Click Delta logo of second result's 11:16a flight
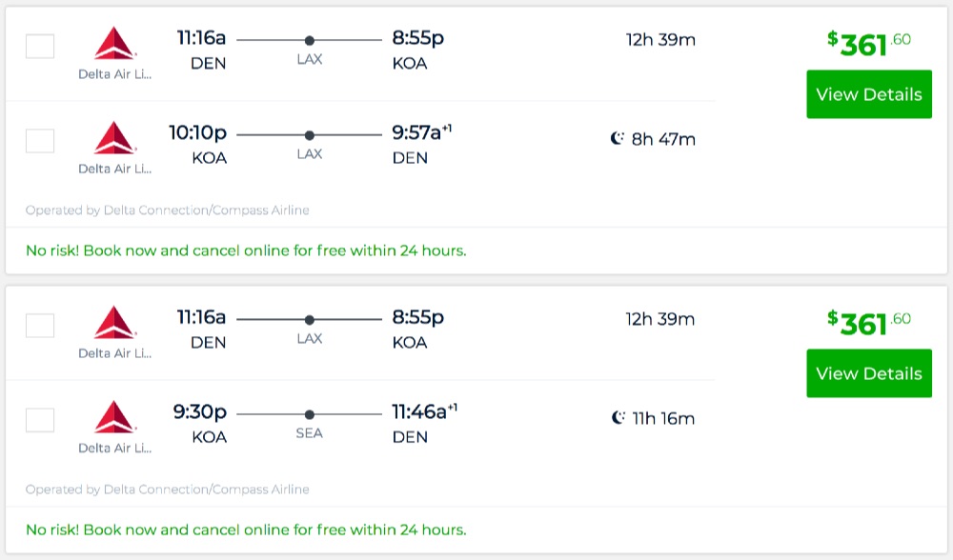The width and height of the screenshot is (953, 560). coord(115,323)
